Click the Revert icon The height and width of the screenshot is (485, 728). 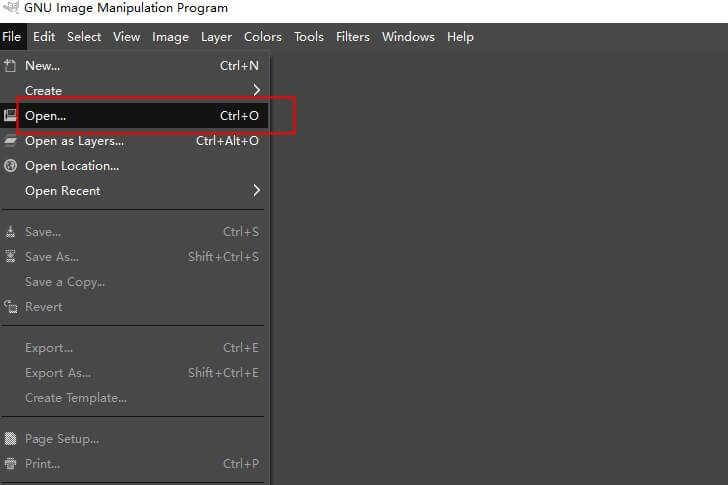(11, 306)
